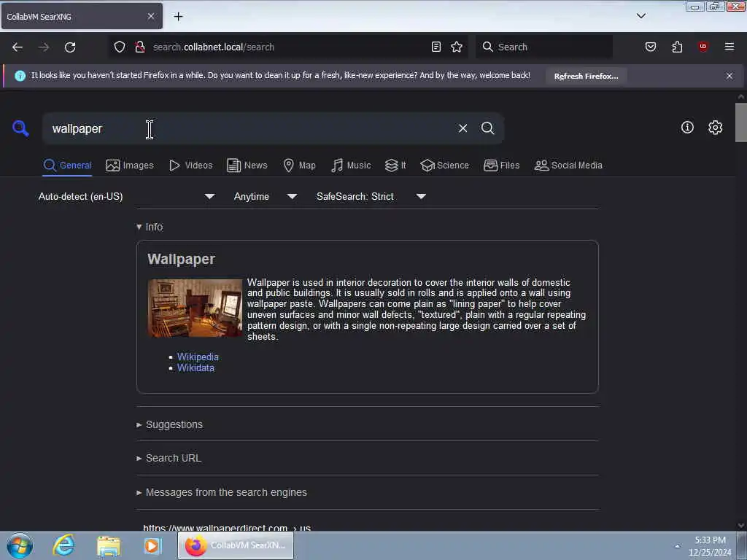Screen dimensions: 747x560
Task: Open Windows Media Player taskbar icon
Action: click(x=152, y=545)
